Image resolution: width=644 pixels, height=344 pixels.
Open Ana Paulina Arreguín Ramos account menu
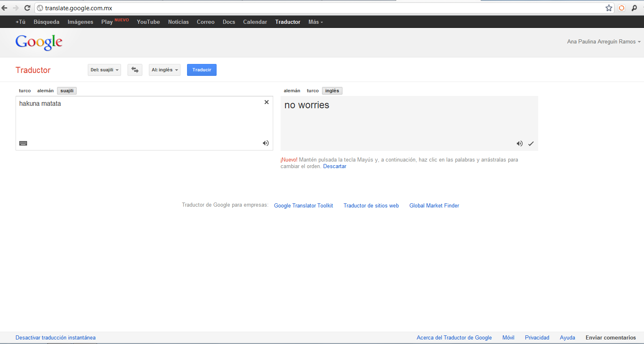click(x=604, y=42)
